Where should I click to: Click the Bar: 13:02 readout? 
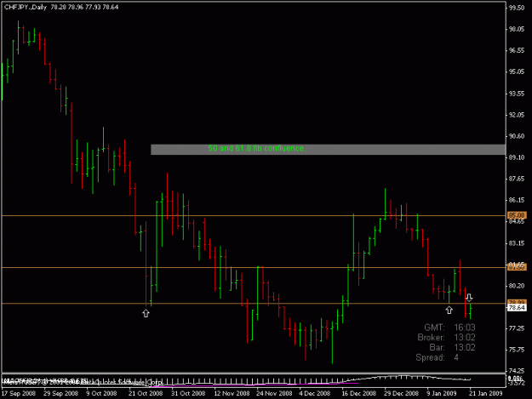tap(452, 347)
